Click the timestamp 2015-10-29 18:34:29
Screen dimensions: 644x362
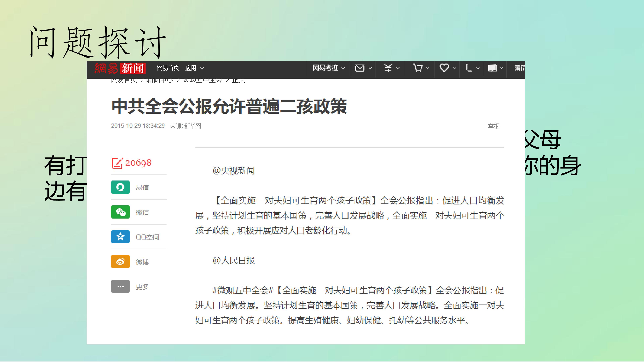[x=138, y=126]
